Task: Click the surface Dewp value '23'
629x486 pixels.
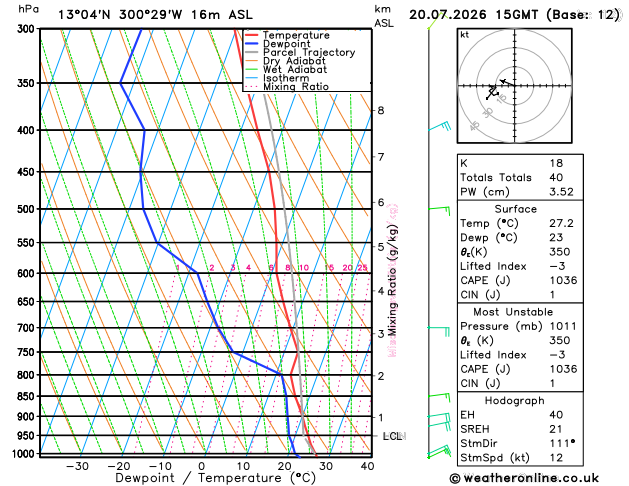Action: pyautogui.click(x=556, y=237)
